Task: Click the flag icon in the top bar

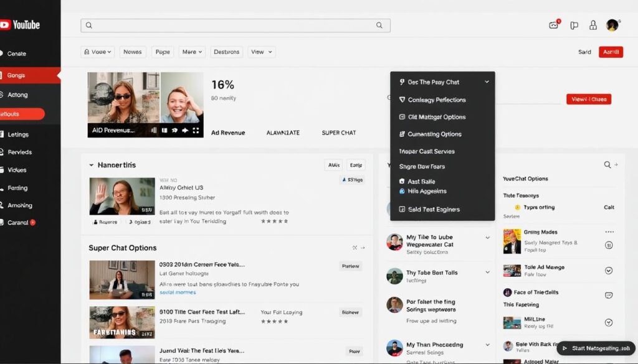Action: coord(574,26)
